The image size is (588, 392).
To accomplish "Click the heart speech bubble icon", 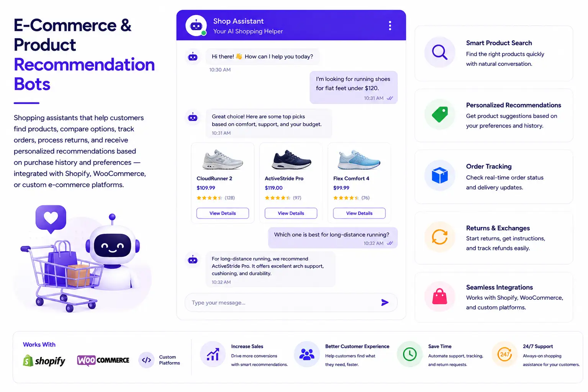I will point(51,219).
